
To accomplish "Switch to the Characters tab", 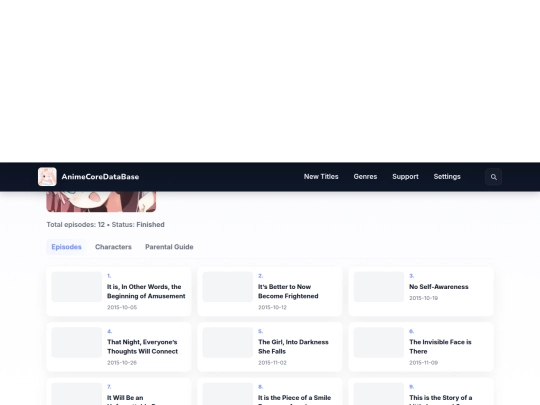I will [113, 247].
